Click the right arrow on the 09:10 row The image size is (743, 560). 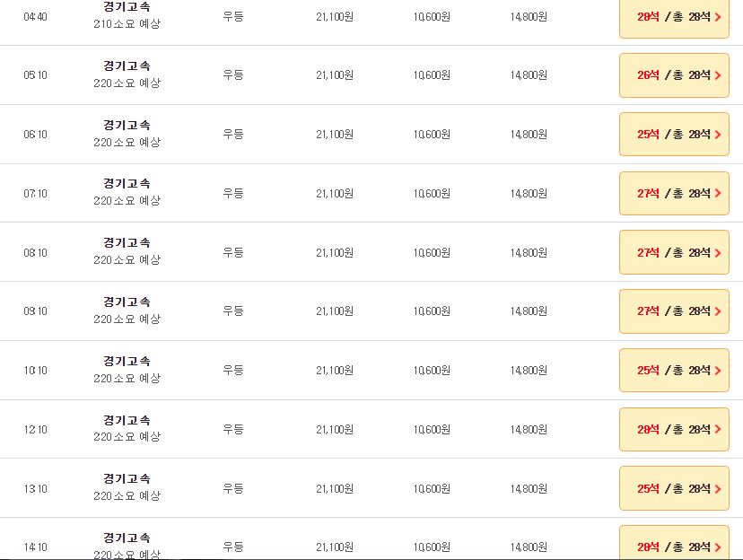(x=718, y=311)
